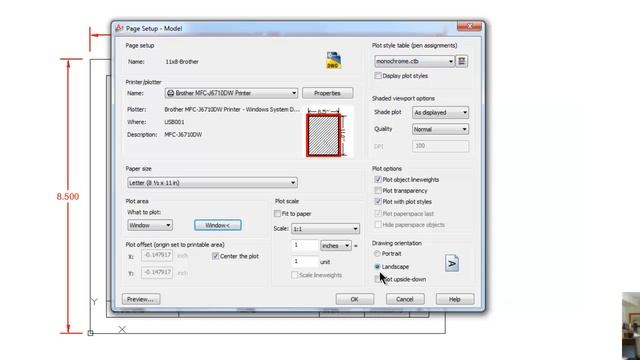Viewport: 640px width, 360px height.
Task: Open the plot Scale dropdown
Action: (x=325, y=229)
